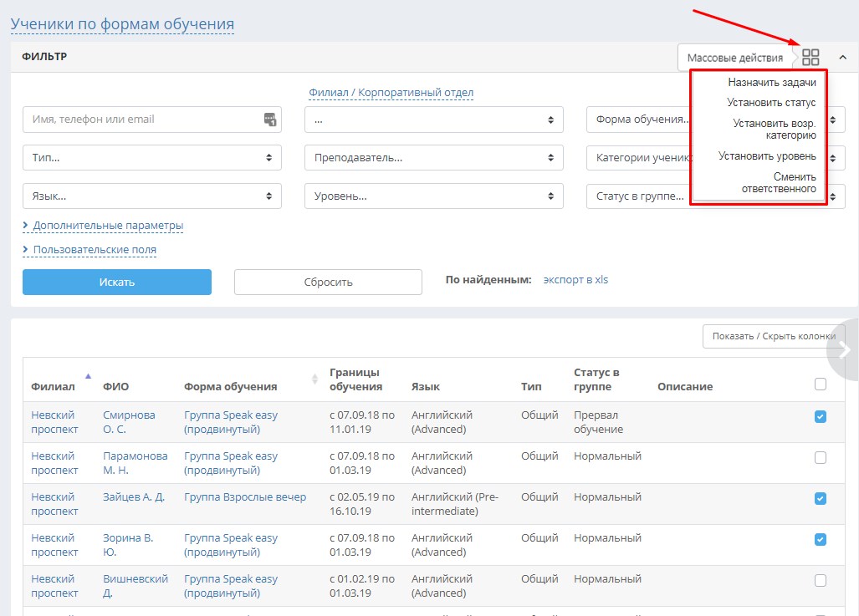This screenshot has width=859, height=616.
Task: Click the Границы обучения column header
Action: [355, 379]
